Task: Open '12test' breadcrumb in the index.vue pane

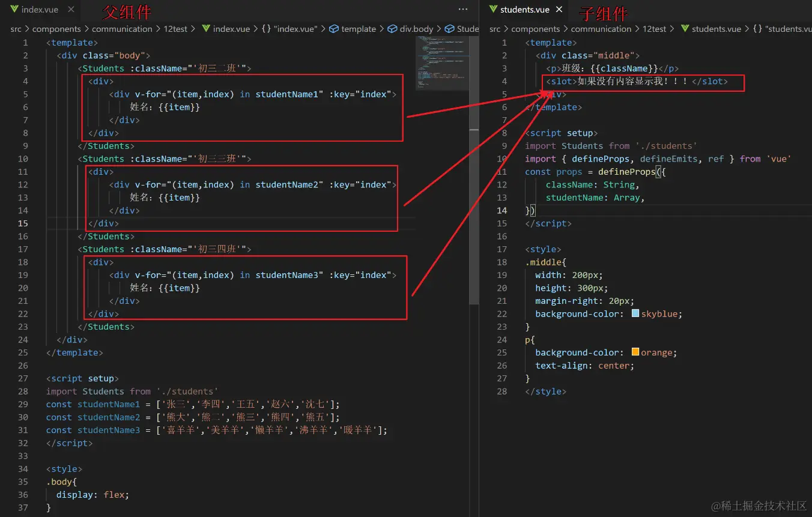Action: click(x=175, y=29)
